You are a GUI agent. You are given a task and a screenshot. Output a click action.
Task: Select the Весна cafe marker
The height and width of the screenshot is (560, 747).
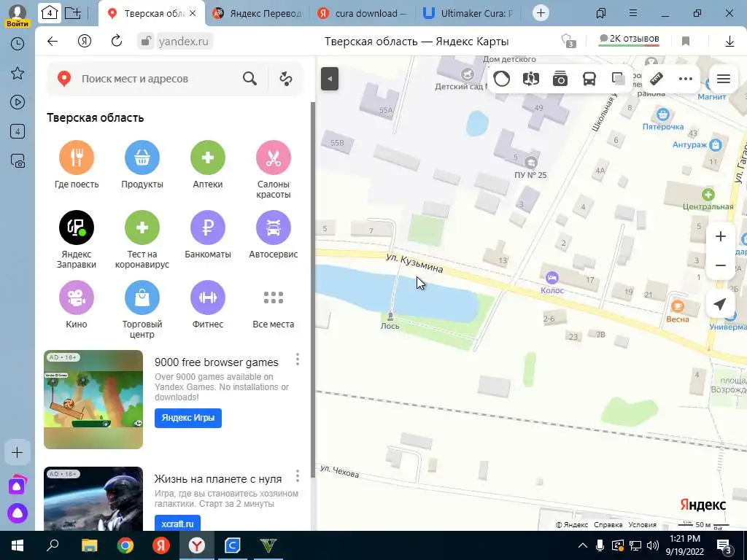click(678, 306)
